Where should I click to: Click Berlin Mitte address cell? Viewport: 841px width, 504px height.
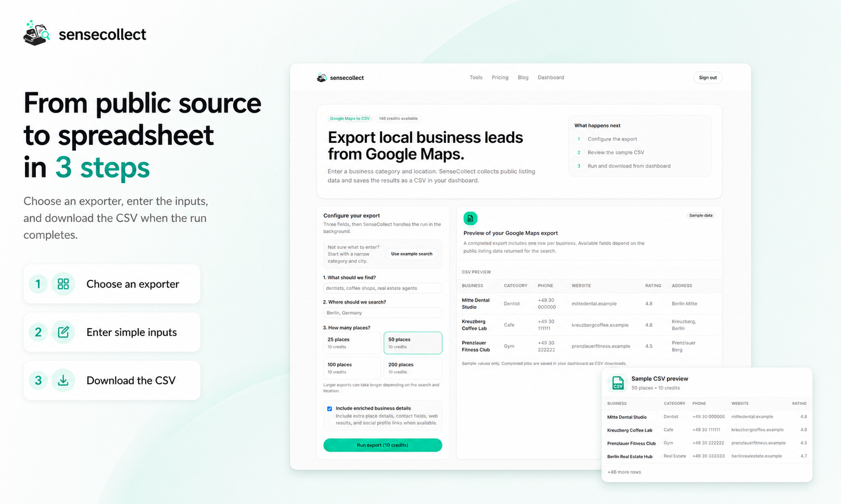click(x=684, y=304)
